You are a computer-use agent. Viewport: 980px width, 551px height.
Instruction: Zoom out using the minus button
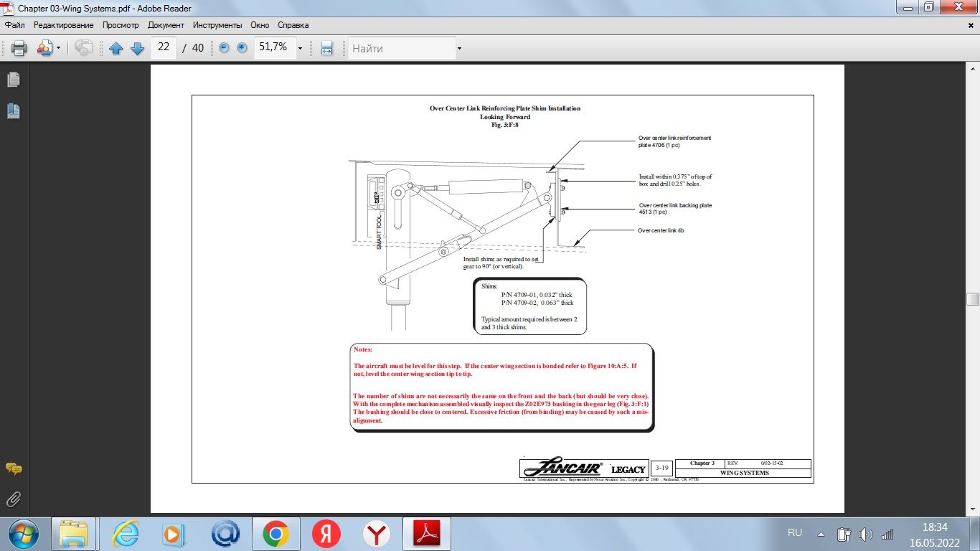[224, 48]
